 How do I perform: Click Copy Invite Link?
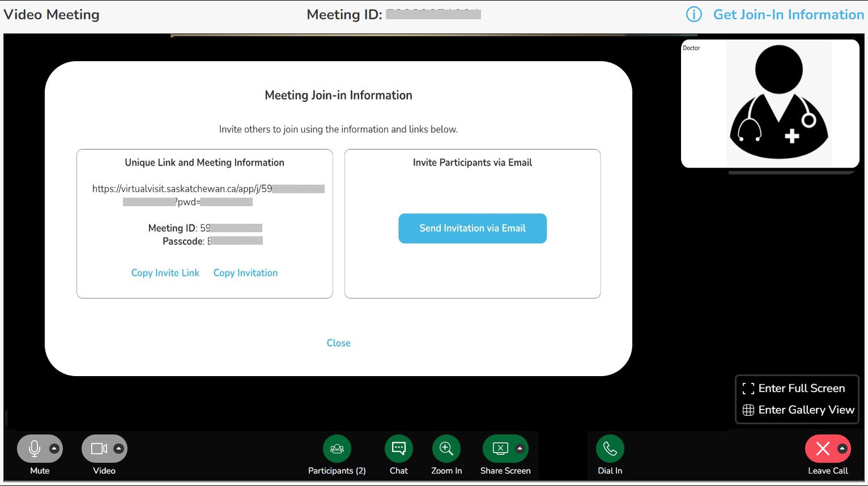click(x=165, y=273)
